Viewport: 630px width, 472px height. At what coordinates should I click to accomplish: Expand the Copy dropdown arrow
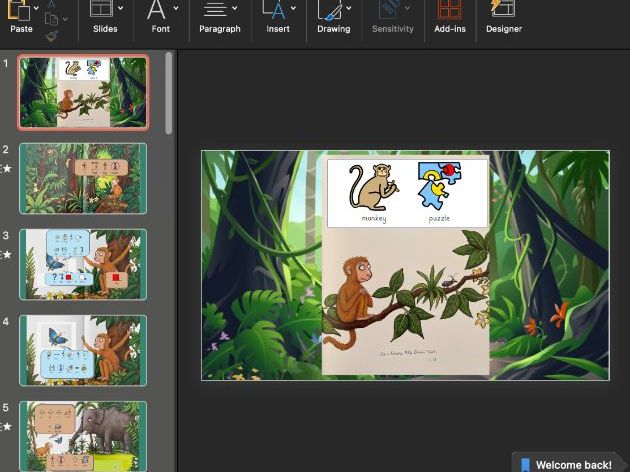(x=65, y=19)
